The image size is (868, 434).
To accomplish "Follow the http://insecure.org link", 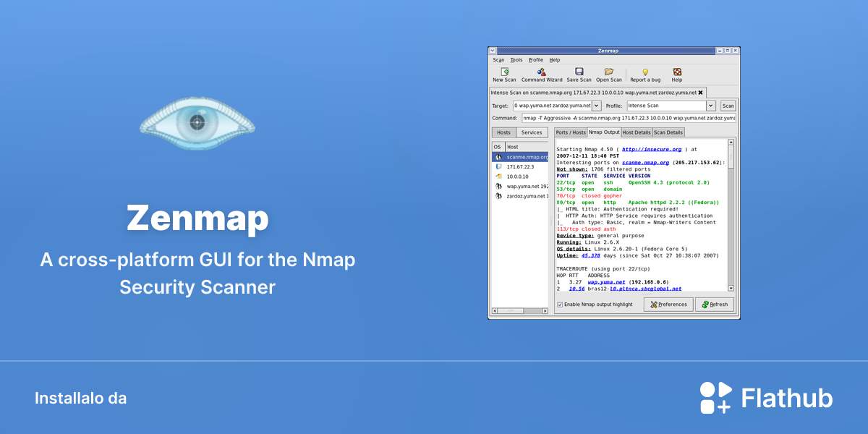I will coord(652,149).
